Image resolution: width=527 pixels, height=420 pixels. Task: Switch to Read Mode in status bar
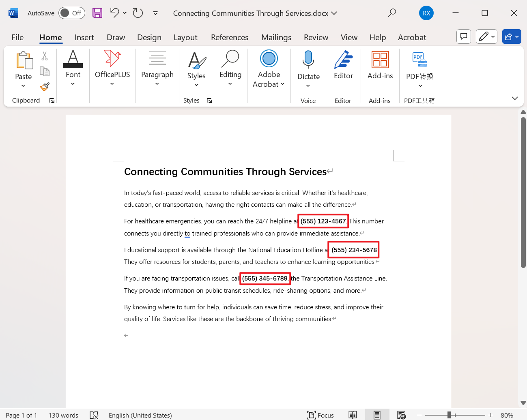(x=353, y=415)
